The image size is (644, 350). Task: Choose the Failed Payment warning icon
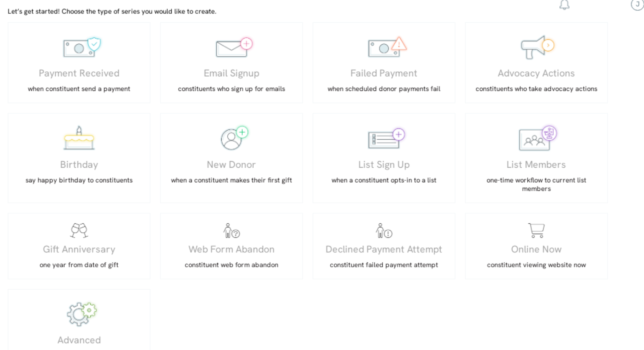387,47
